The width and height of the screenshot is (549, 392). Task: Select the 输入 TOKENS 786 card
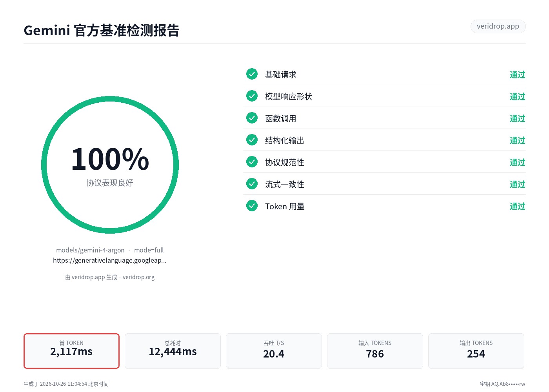(x=375, y=351)
